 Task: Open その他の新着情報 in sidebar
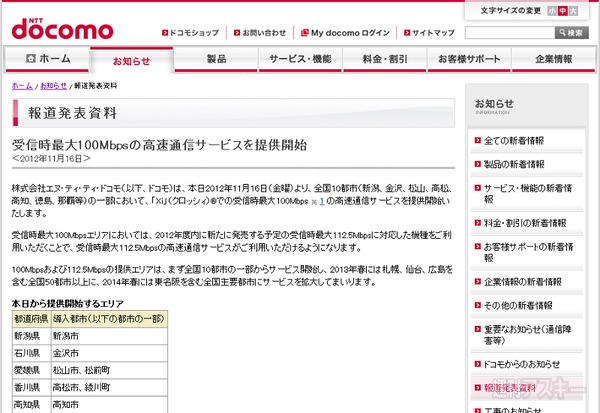pos(518,305)
